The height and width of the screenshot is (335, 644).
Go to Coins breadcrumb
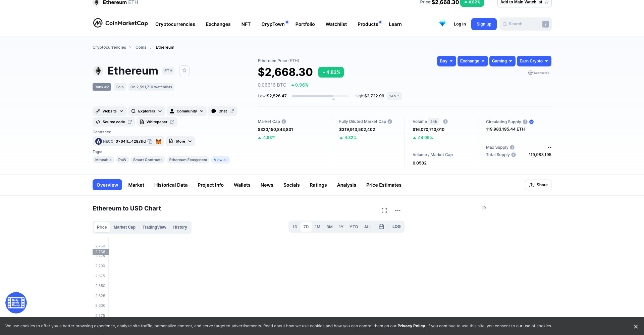coord(141,47)
